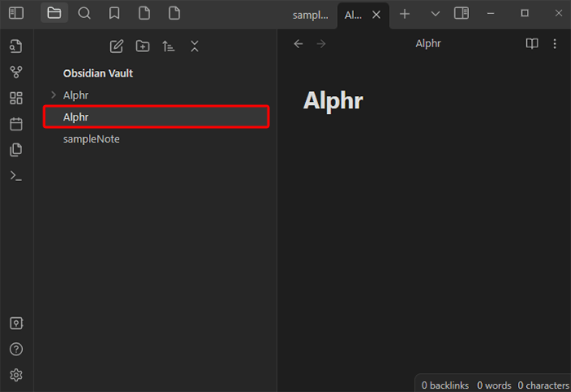
Task: Click the new note icon in file explorer
Action: pyautogui.click(x=117, y=46)
